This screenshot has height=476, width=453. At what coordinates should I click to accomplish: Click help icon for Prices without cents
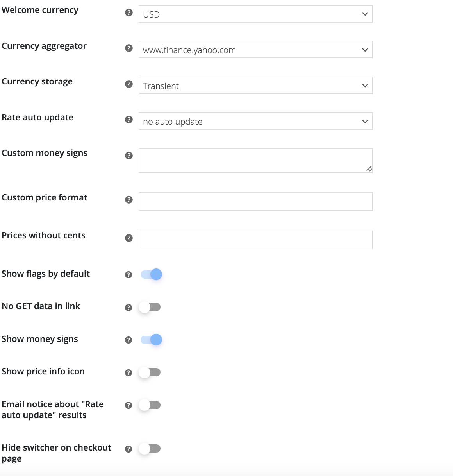click(x=129, y=238)
